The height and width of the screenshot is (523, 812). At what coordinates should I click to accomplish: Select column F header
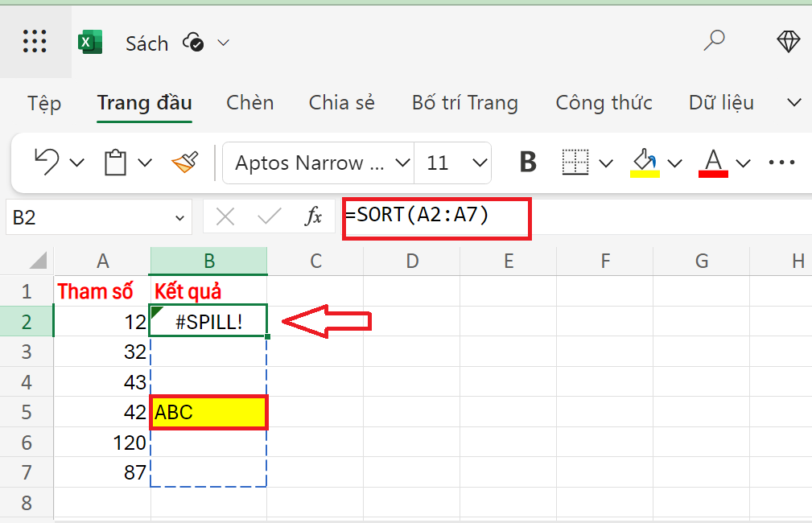[x=605, y=261]
